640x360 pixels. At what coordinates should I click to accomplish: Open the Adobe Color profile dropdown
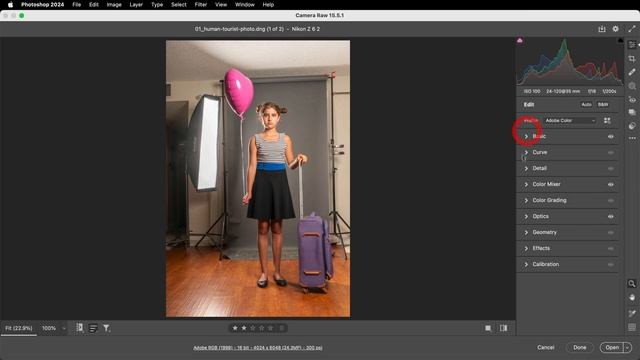(570, 120)
